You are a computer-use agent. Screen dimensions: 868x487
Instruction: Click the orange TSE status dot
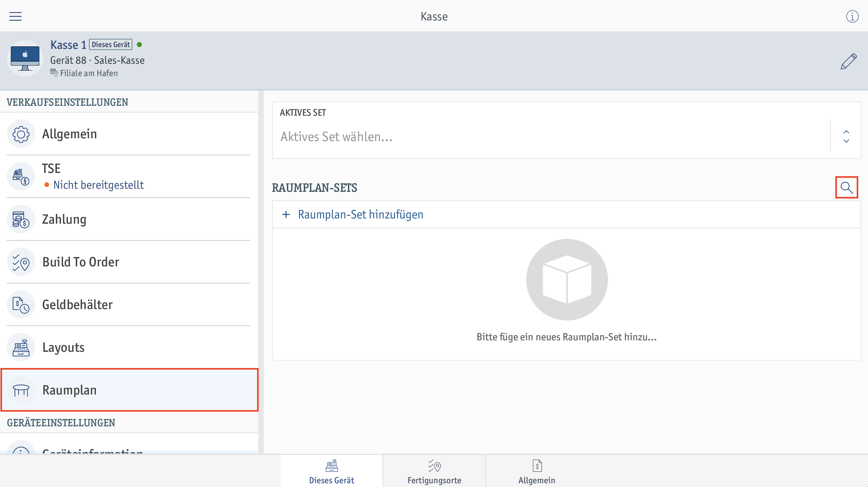[x=47, y=185]
